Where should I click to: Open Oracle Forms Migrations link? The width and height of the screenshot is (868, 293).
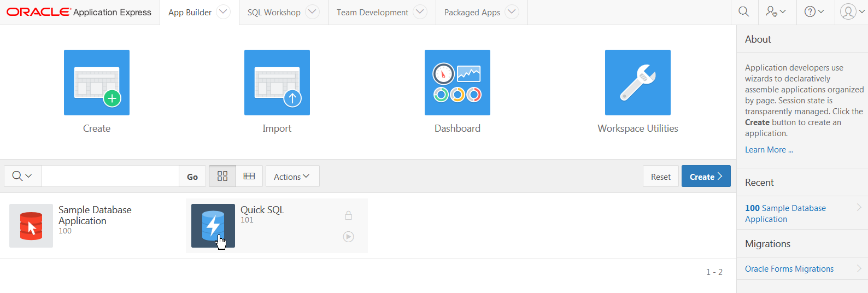[789, 269]
